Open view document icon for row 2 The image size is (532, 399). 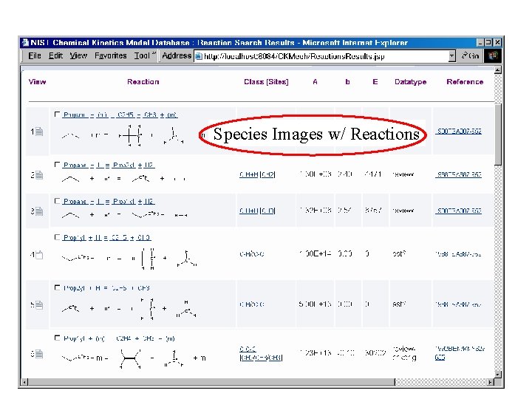coord(39,175)
